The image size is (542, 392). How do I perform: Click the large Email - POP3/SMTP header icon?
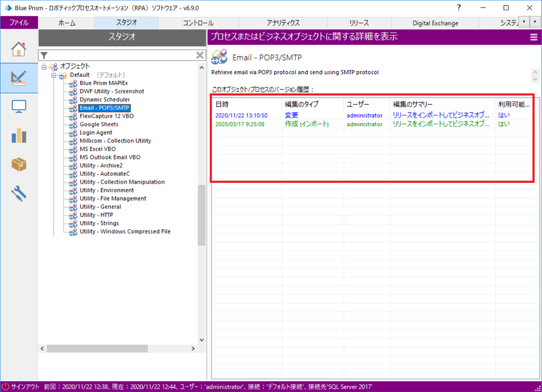tap(220, 57)
